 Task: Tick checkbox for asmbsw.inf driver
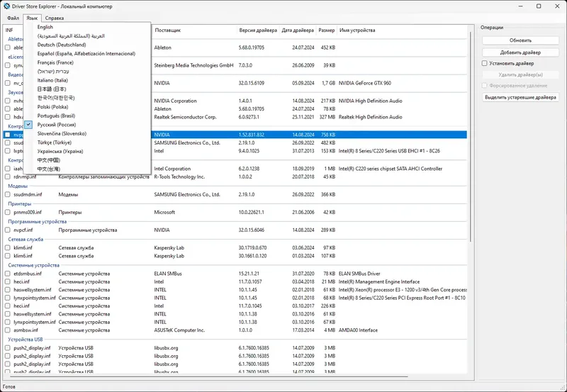[8, 330]
